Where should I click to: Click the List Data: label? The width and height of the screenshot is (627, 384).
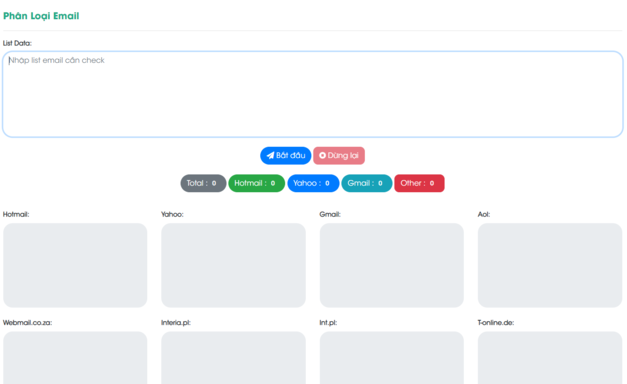(x=17, y=43)
